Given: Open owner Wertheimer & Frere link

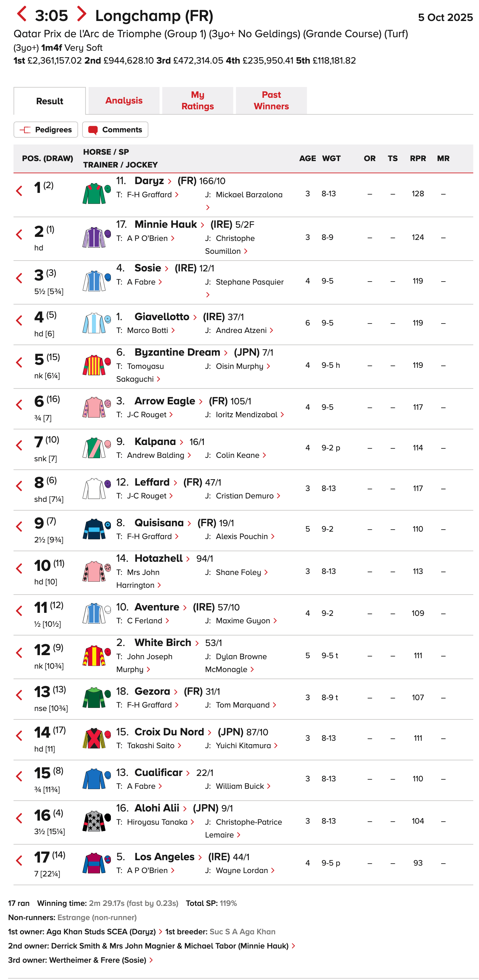Looking at the screenshot, I should coord(98,960).
